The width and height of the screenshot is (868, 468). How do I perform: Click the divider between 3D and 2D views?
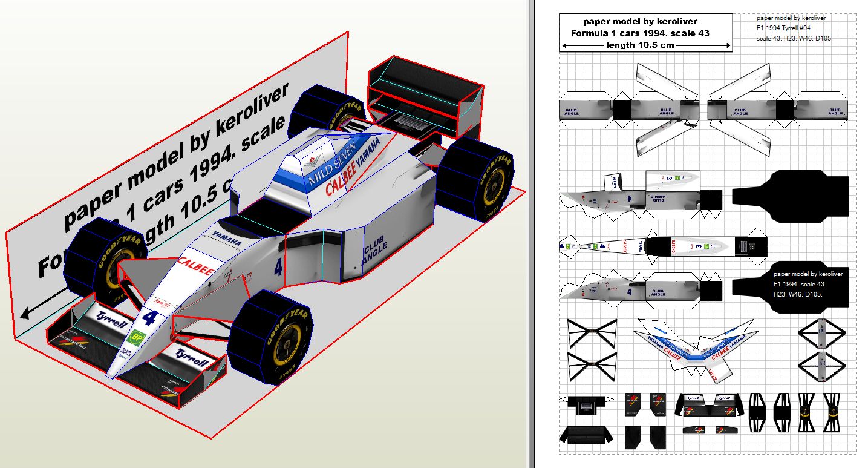click(x=530, y=234)
